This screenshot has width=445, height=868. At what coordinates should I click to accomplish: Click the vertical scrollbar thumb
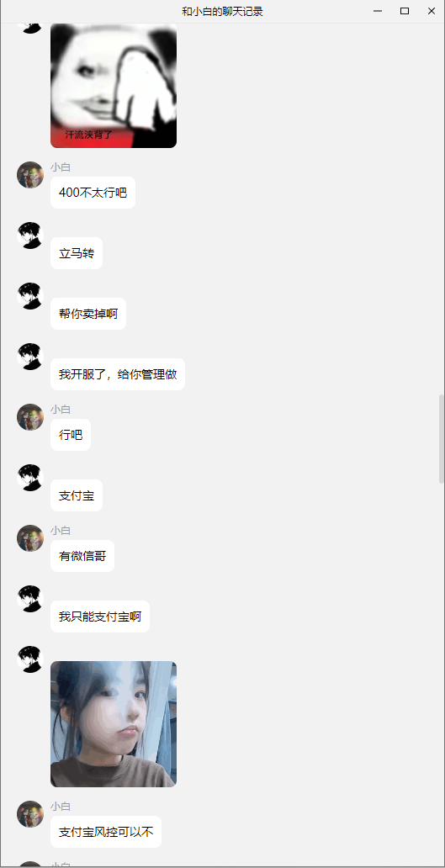[441, 439]
